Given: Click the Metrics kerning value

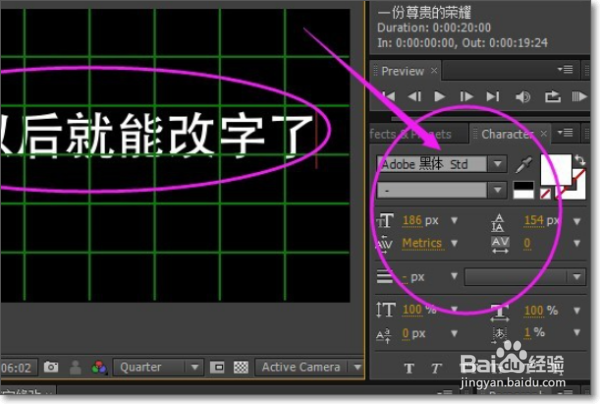Looking at the screenshot, I should [422, 243].
